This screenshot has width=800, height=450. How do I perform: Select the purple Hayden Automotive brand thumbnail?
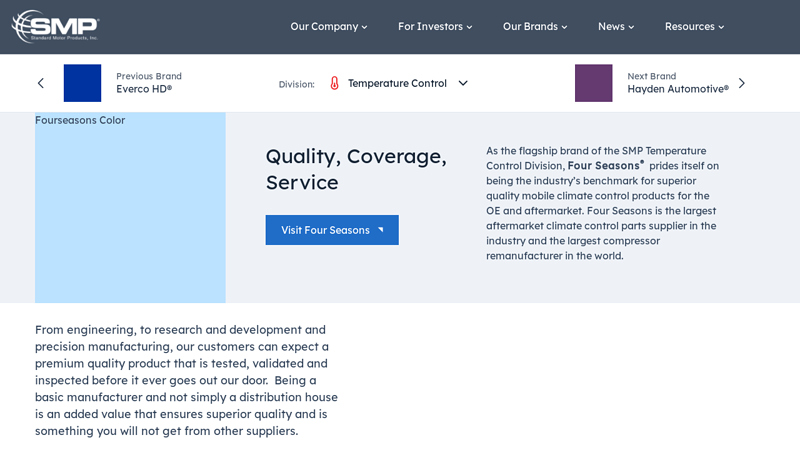pos(593,83)
